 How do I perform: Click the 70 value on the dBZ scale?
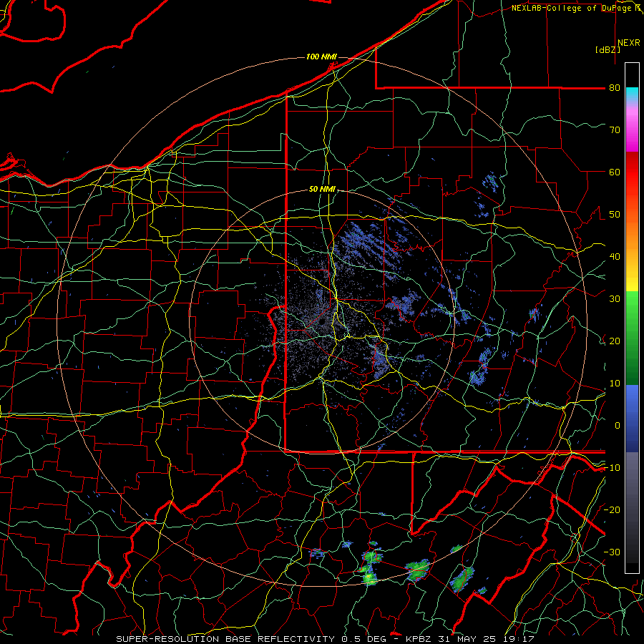(615, 130)
